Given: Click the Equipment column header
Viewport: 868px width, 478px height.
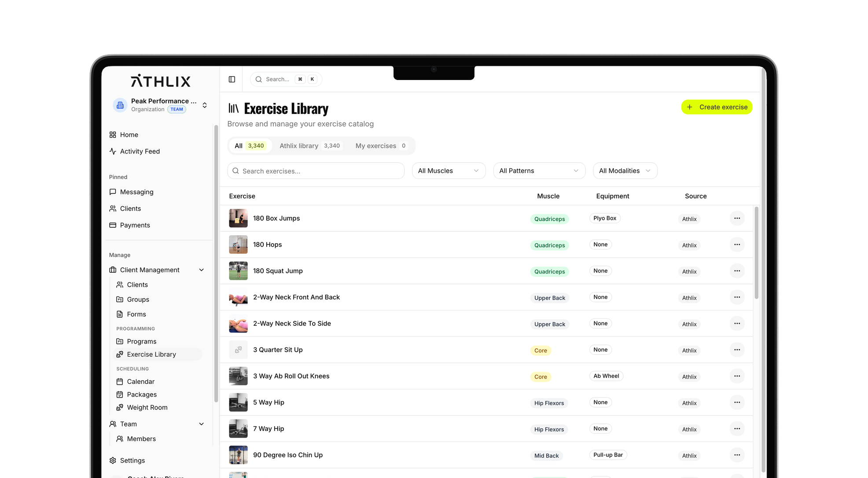Looking at the screenshot, I should point(612,196).
